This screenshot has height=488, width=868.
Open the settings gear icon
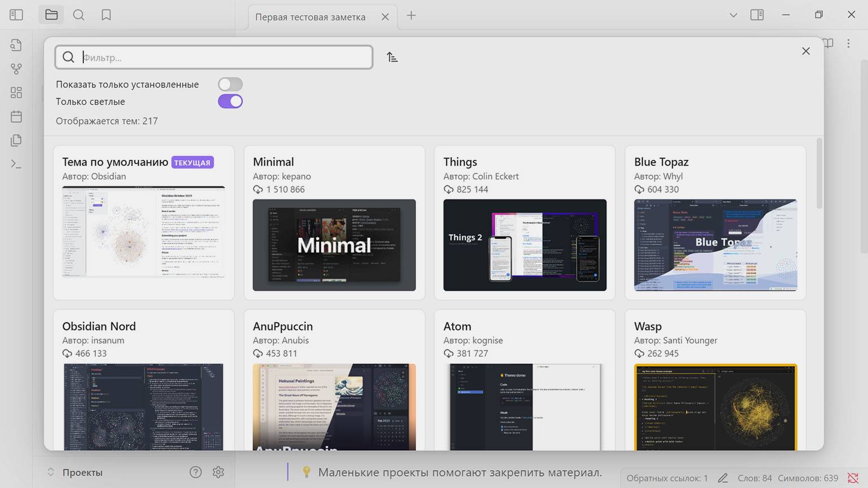(218, 472)
